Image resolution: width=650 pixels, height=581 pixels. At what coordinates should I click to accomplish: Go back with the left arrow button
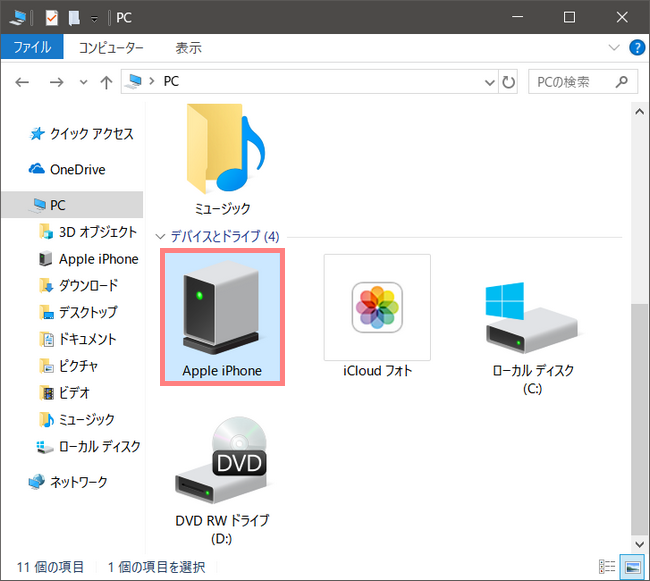pyautogui.click(x=22, y=82)
